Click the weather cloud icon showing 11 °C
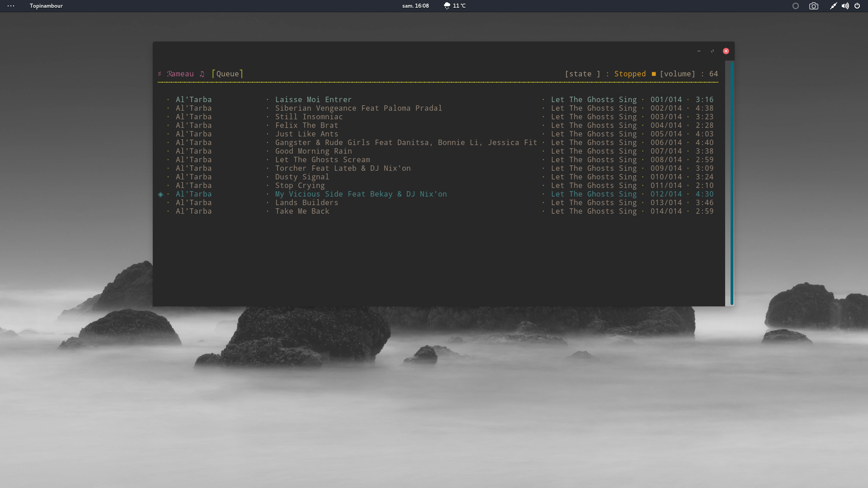The image size is (868, 488). point(447,6)
